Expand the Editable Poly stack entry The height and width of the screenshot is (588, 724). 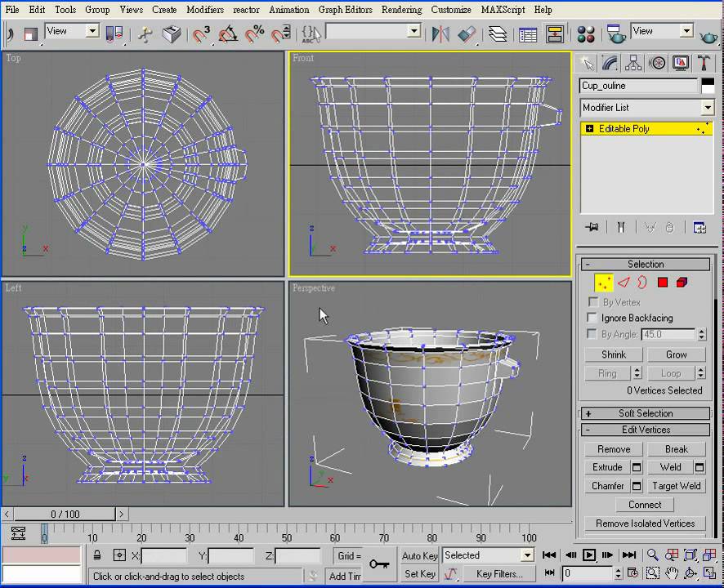[x=590, y=128]
